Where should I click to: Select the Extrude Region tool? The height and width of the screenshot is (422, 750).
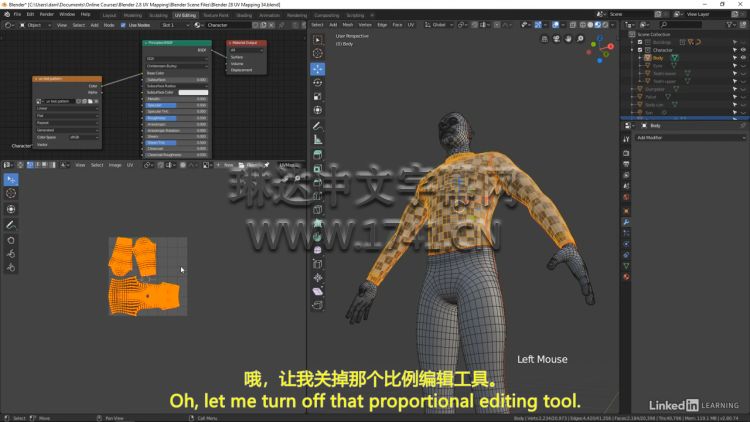point(318,155)
